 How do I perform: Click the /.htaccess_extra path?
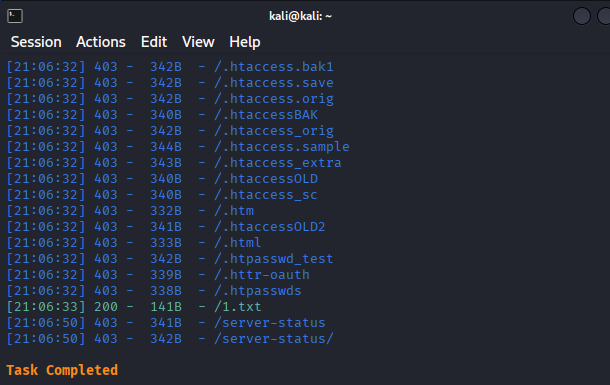coord(277,163)
